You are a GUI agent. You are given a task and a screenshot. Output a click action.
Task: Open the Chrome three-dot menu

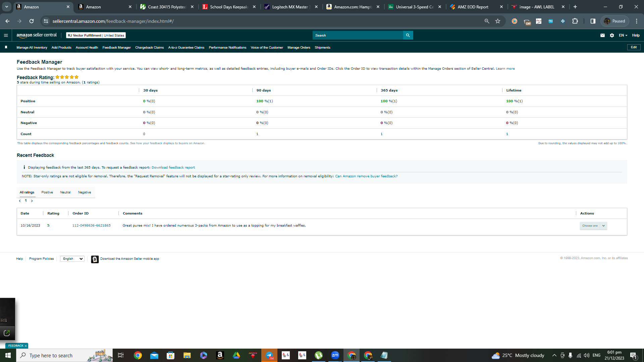[637, 21]
